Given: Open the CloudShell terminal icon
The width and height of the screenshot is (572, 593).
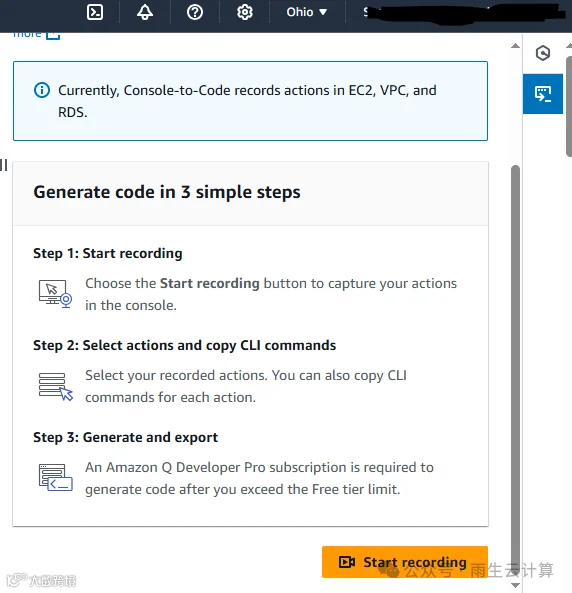Looking at the screenshot, I should [x=95, y=12].
